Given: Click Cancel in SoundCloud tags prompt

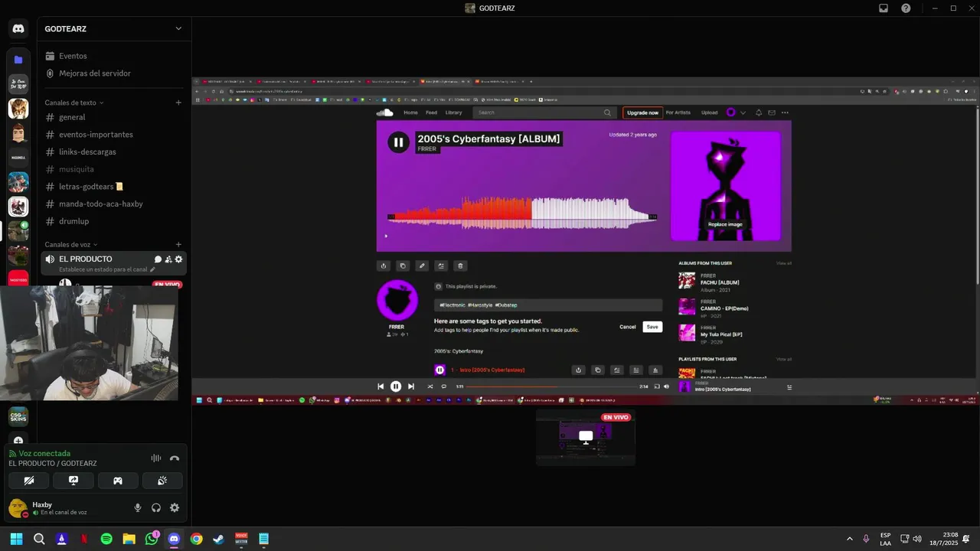Looking at the screenshot, I should coord(628,327).
